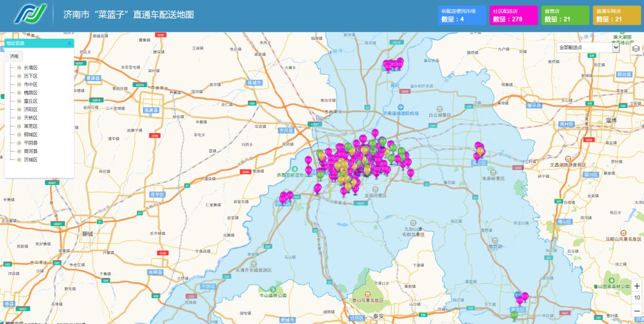
Task: Click the 泰山风景名胜区 scenic spot icon
Action: pos(369,294)
